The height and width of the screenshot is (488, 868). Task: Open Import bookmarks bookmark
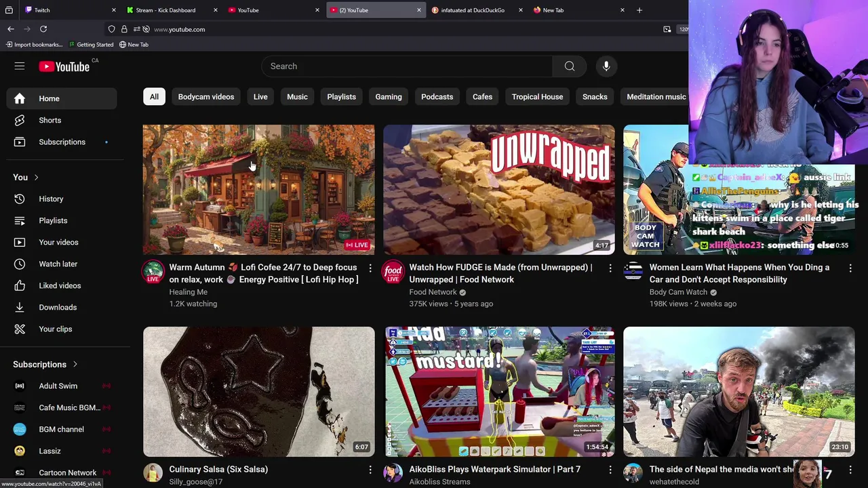coord(34,45)
